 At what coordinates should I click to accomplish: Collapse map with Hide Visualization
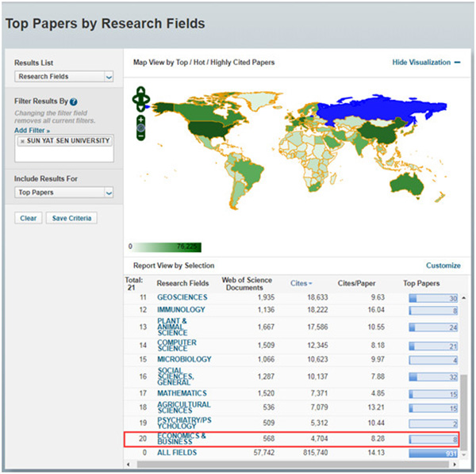[x=427, y=63]
